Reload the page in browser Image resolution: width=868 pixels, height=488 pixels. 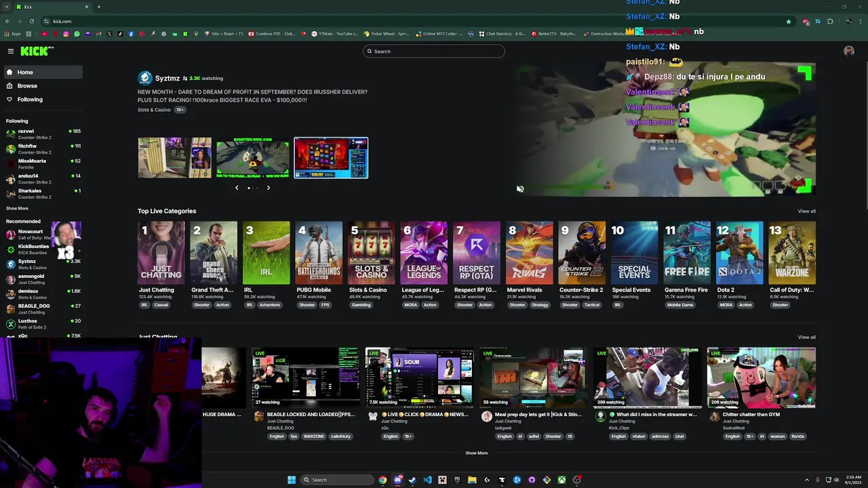pos(32,21)
